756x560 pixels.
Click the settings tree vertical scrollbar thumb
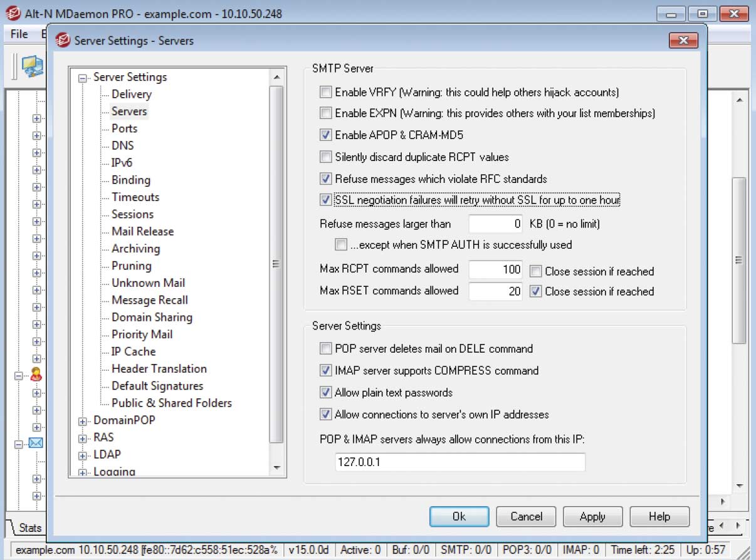[276, 264]
